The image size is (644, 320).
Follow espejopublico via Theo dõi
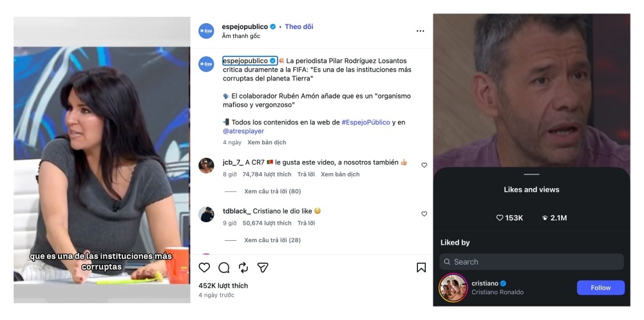coord(299,26)
